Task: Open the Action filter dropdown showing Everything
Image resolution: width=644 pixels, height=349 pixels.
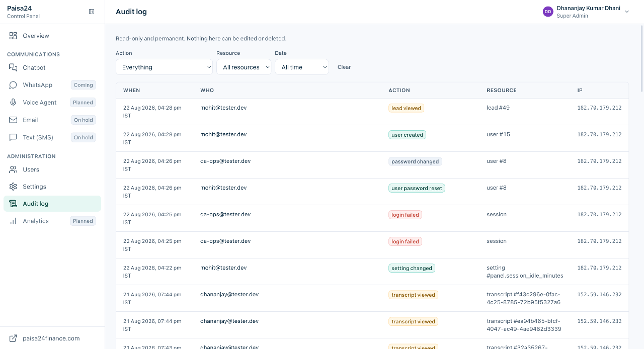Action: point(164,67)
